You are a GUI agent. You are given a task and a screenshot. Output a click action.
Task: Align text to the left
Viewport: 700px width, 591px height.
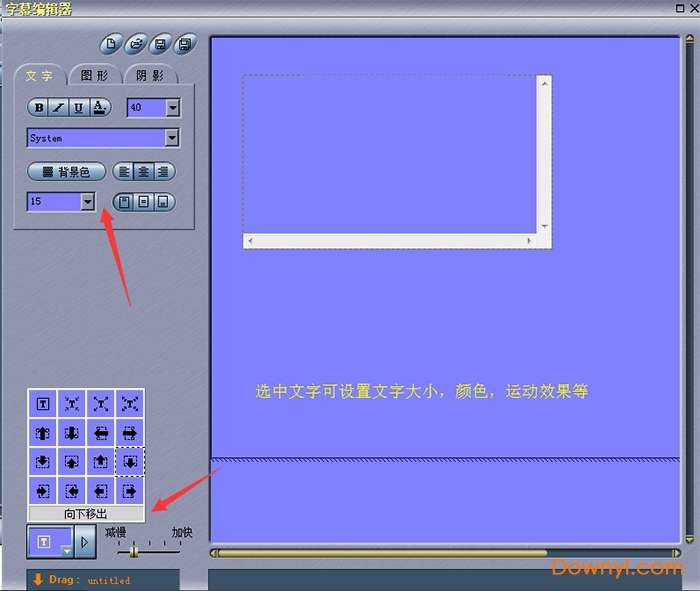[x=124, y=172]
